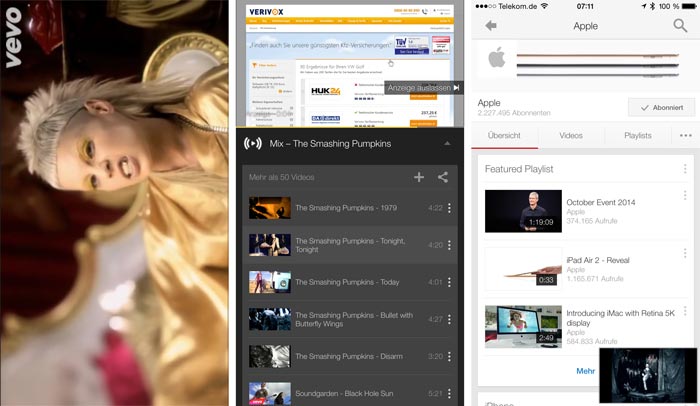Play The Smashing Pumpkins - 1979
Screen dimensions: 700x406
point(350,208)
